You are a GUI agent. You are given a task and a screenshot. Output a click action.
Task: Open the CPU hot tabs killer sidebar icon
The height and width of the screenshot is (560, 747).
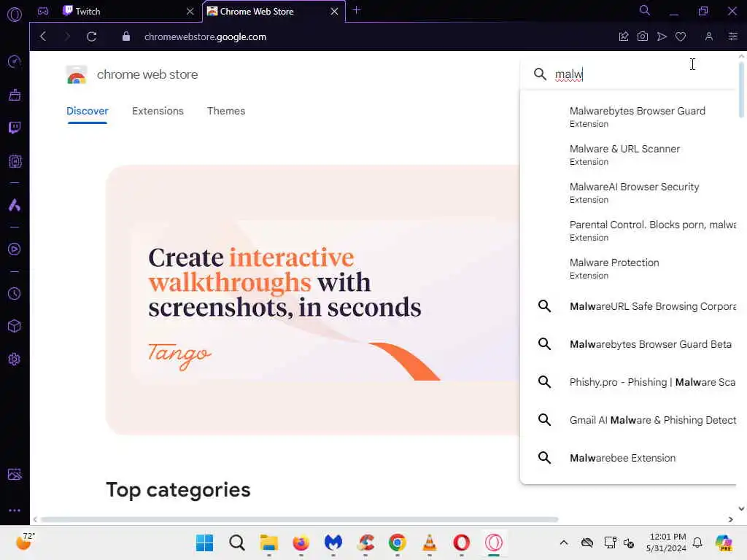[x=15, y=161]
